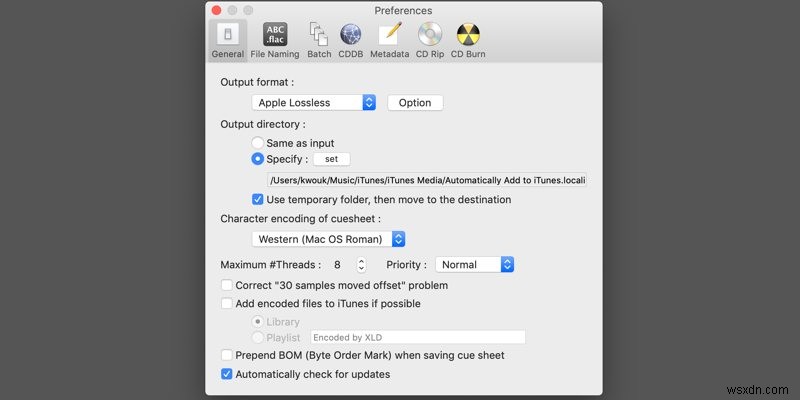Viewport: 800px width, 400px height.
Task: Select the 'Specify' output directory radio button
Action: click(258, 159)
